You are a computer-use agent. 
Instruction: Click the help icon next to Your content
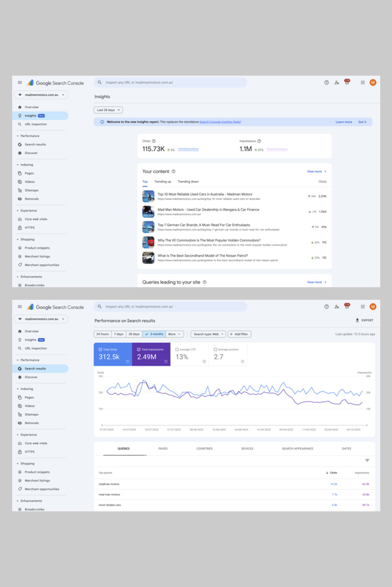(x=173, y=171)
